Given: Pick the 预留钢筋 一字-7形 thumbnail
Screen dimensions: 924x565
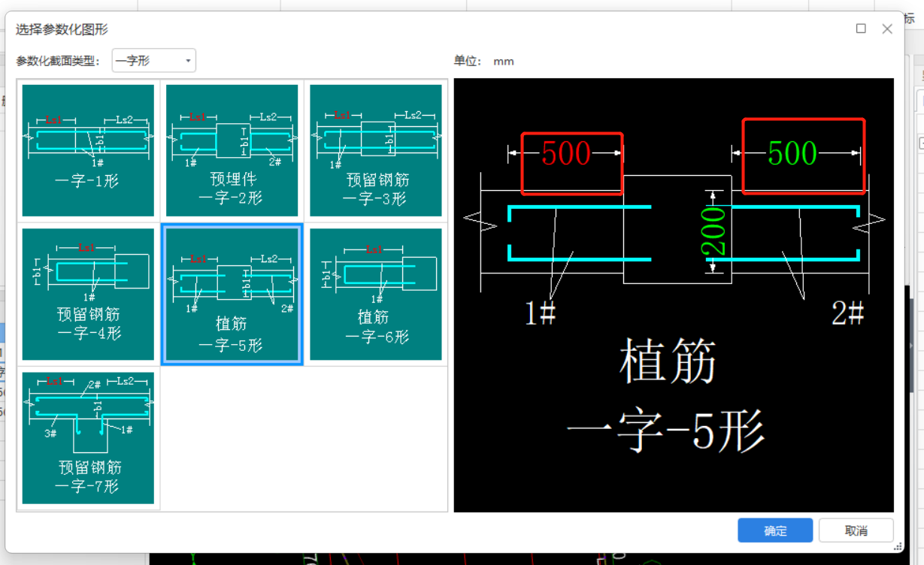Looking at the screenshot, I should pos(88,438).
